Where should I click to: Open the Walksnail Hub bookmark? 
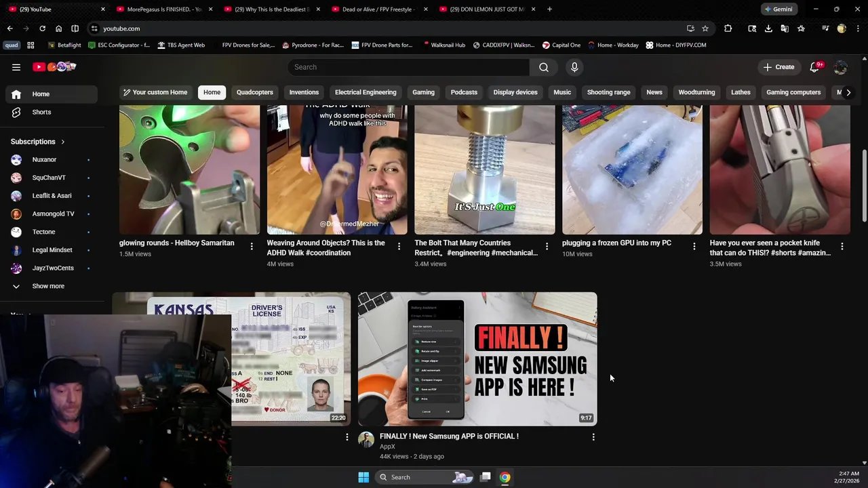point(443,45)
